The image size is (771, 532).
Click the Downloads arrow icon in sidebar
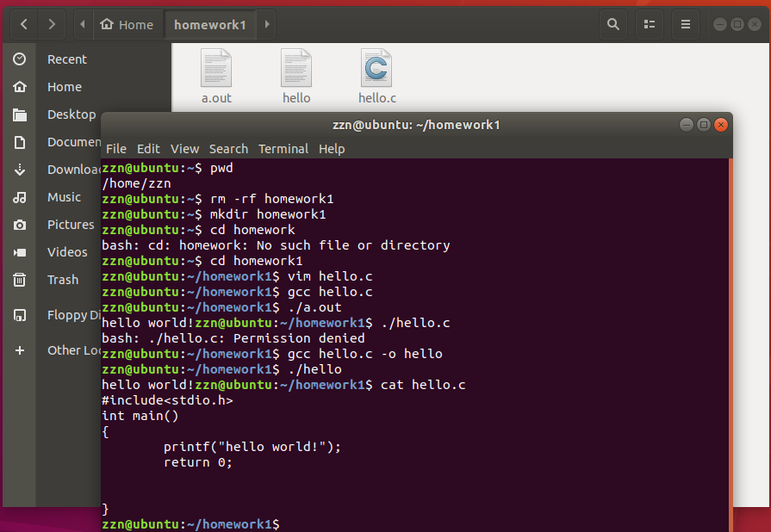(x=20, y=170)
